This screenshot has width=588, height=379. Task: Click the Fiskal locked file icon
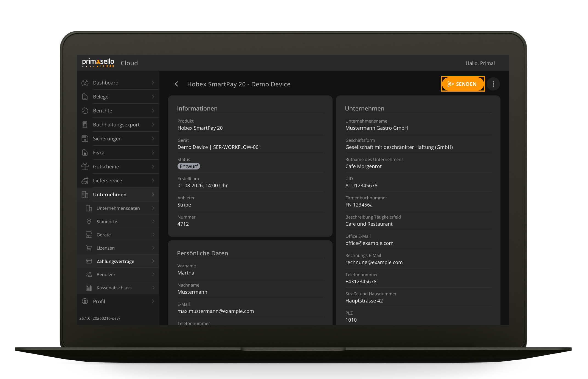85,152
